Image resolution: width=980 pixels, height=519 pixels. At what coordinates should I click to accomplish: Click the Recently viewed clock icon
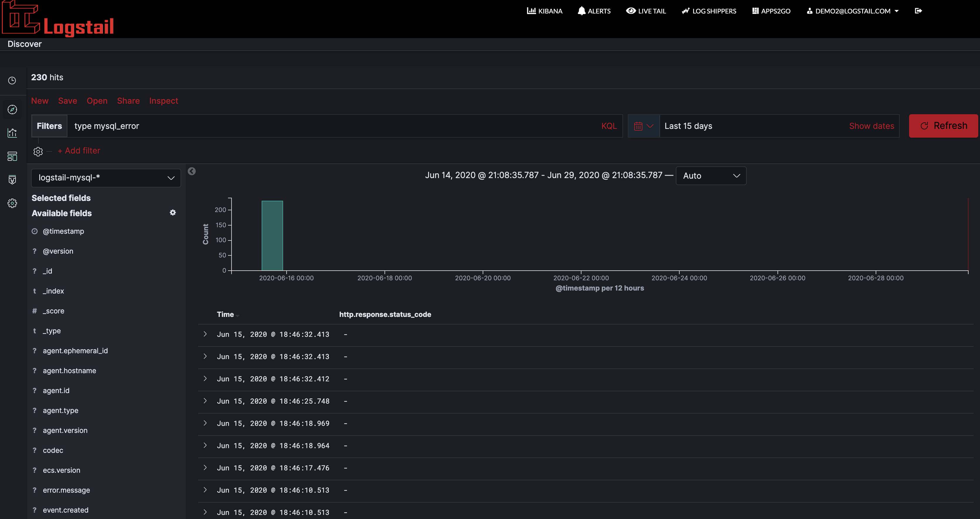[x=12, y=81]
